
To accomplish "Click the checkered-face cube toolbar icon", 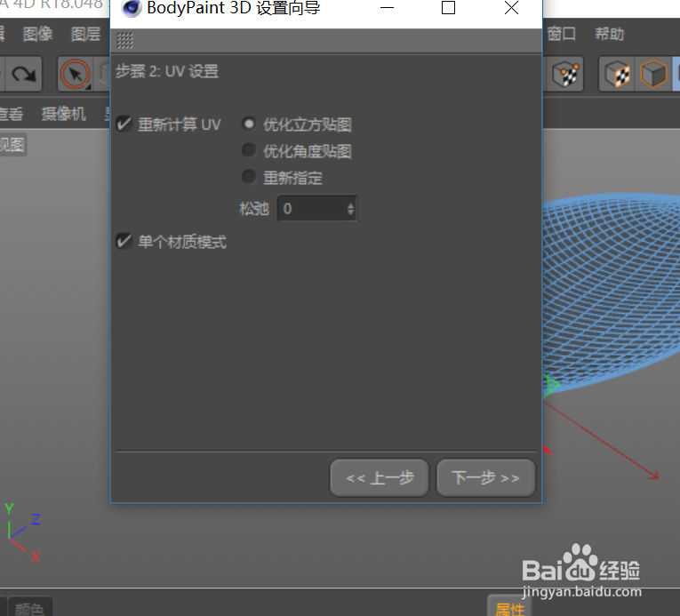I will click(618, 74).
